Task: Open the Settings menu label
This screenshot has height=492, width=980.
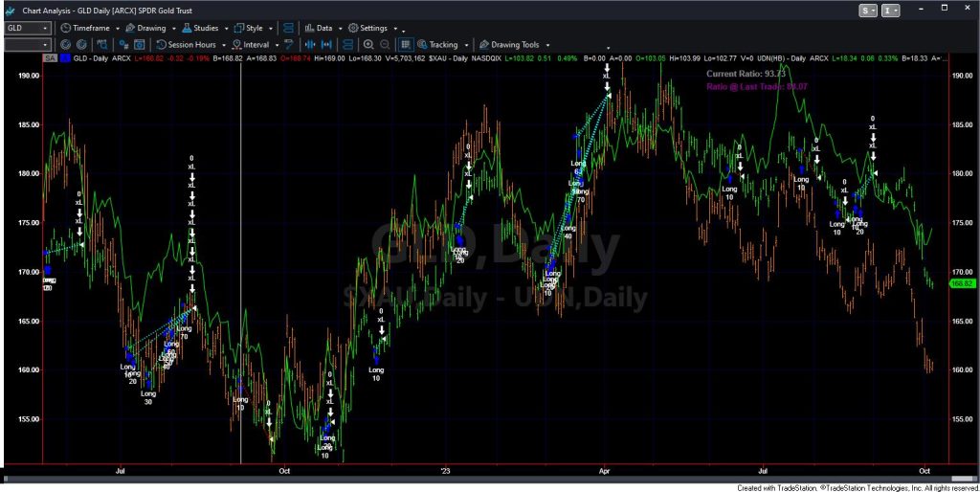Action: click(x=374, y=28)
